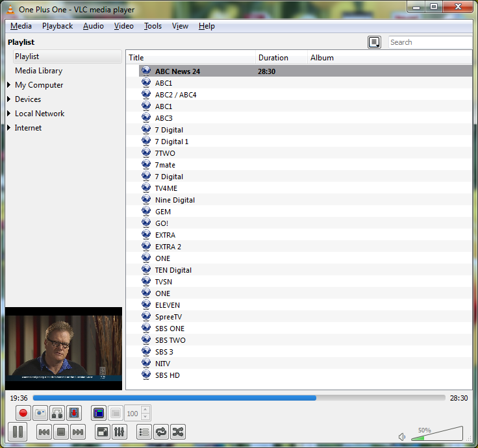Click the frame-by-frame button

74,413
